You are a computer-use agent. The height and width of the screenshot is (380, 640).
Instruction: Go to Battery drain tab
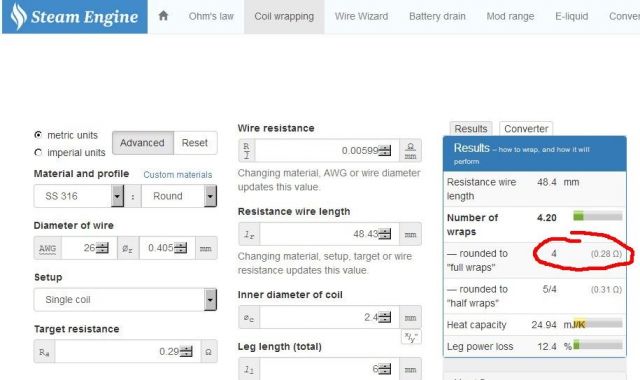pyautogui.click(x=437, y=16)
